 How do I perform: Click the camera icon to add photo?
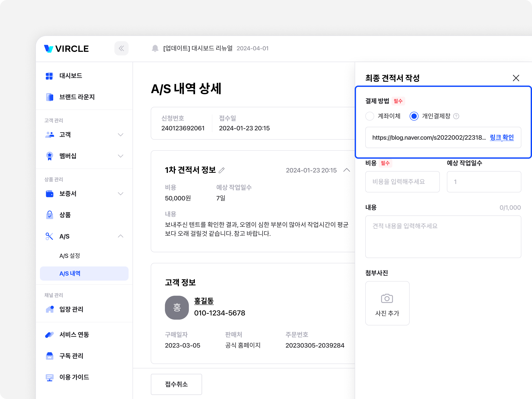pos(387,298)
